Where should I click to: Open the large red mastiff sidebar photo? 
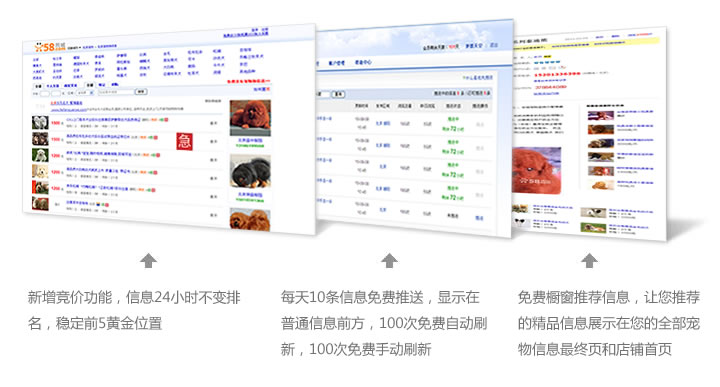250,118
